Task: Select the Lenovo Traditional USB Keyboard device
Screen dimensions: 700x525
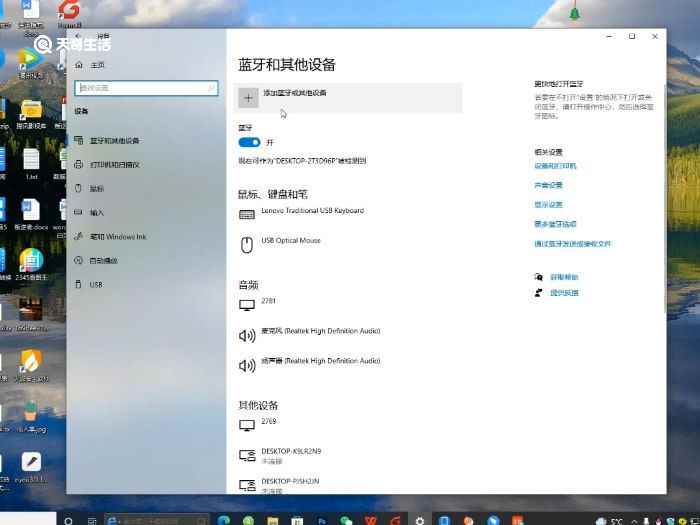Action: (x=312, y=210)
